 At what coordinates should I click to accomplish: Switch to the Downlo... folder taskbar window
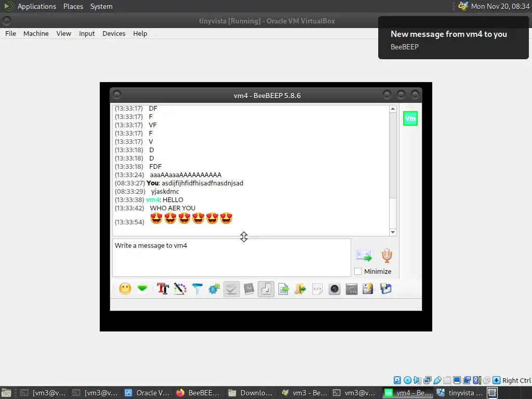point(250,393)
